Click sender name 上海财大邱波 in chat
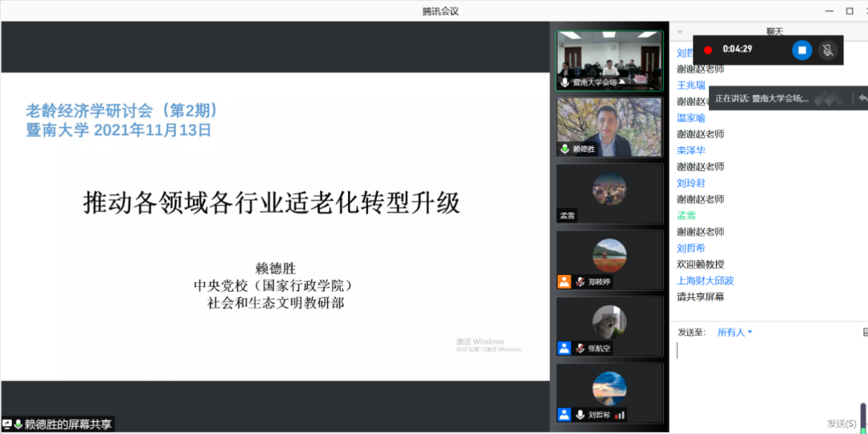The image size is (868, 434). coord(705,280)
